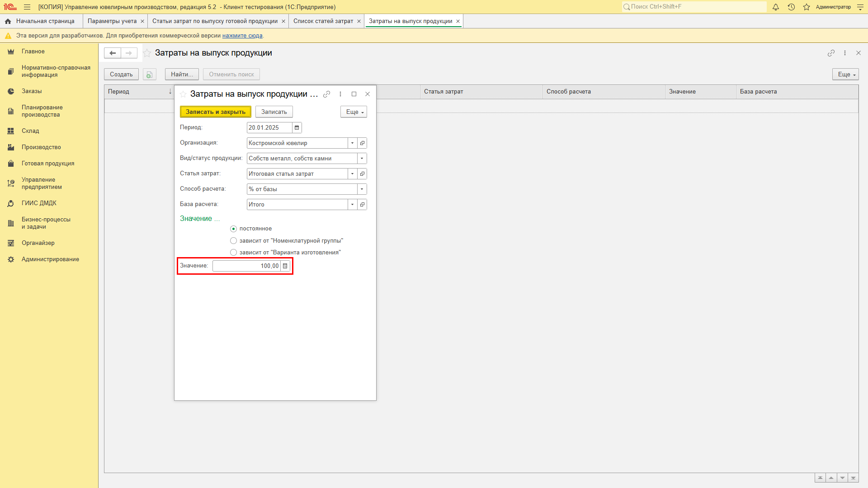This screenshot has height=488, width=868.
Task: Open ГИИС ДМДК section in sidebar
Action: 39,203
